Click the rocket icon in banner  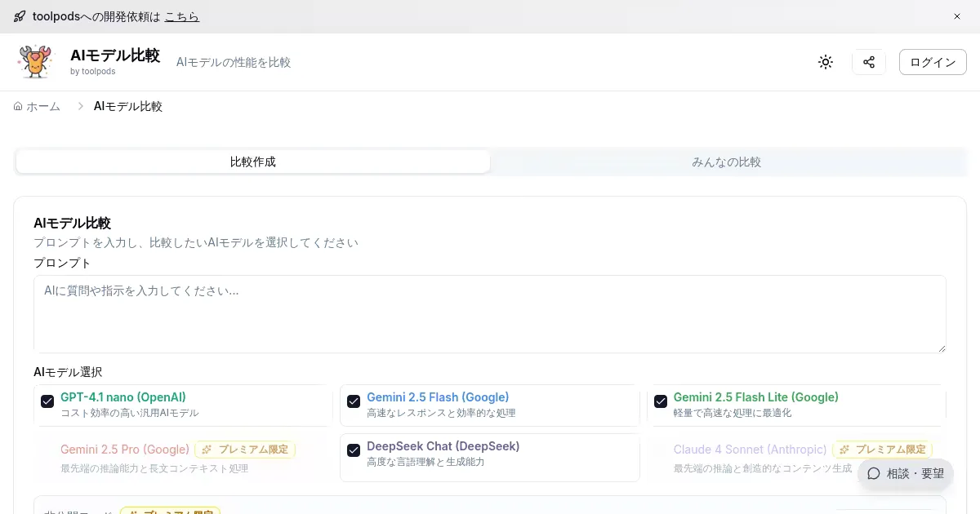20,16
